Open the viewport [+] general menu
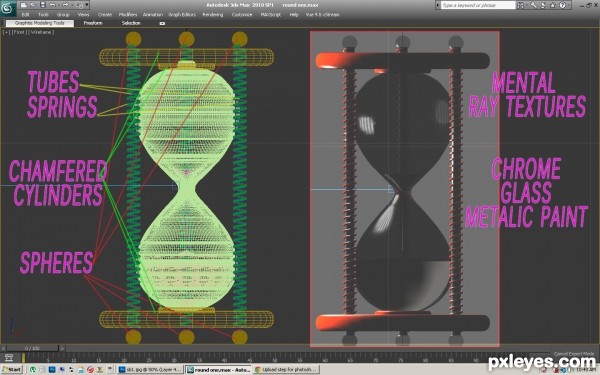 6,32
